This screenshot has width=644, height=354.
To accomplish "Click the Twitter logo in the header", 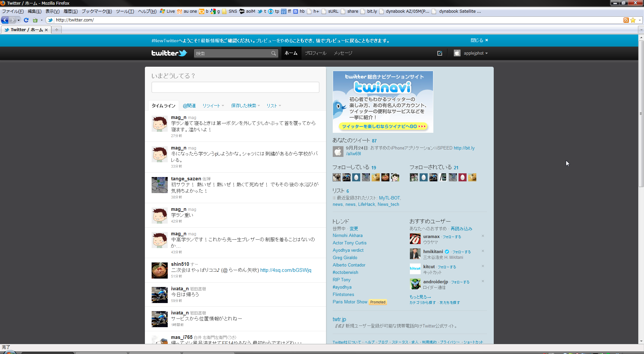I will pyautogui.click(x=169, y=53).
